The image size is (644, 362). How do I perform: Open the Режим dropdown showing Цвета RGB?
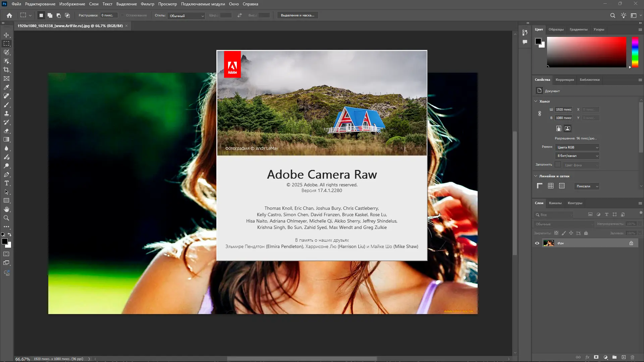pyautogui.click(x=577, y=147)
